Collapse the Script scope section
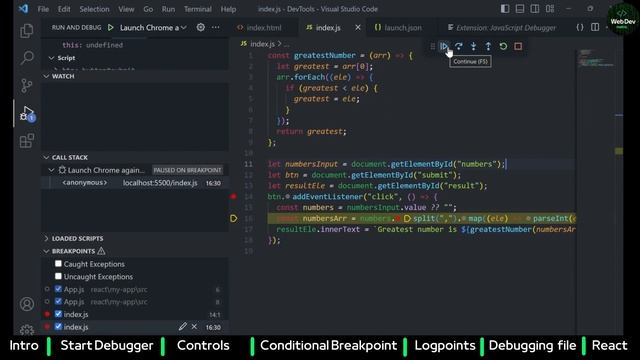The image size is (640, 360). click(51, 58)
